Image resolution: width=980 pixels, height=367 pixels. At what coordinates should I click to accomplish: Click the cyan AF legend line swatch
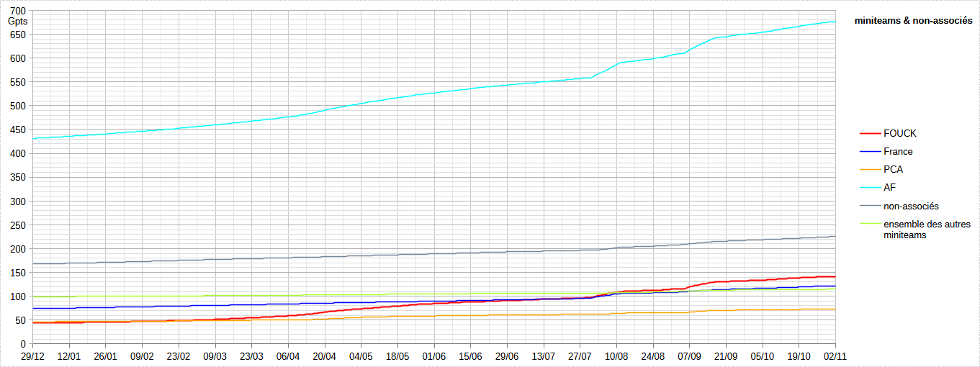pos(870,188)
